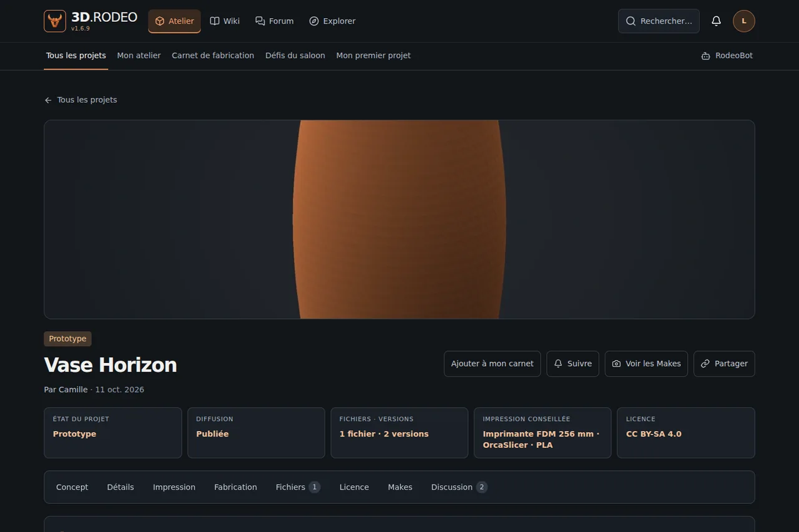Go to the Forum
The image size is (799, 532).
(x=275, y=21)
